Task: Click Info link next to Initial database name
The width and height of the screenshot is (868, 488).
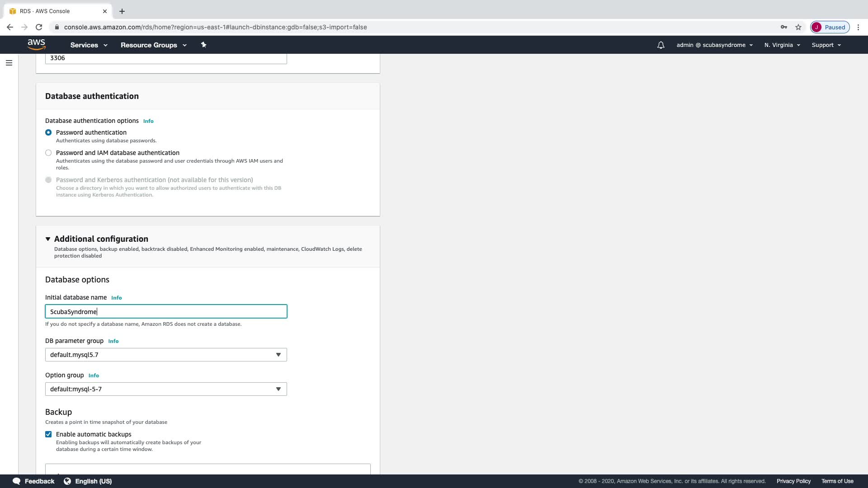Action: (x=116, y=298)
